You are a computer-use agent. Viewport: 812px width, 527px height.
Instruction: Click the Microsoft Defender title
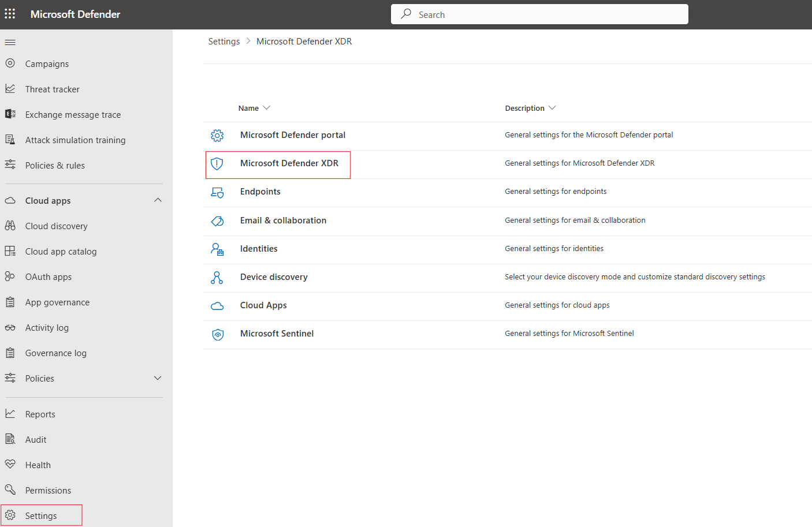point(75,14)
